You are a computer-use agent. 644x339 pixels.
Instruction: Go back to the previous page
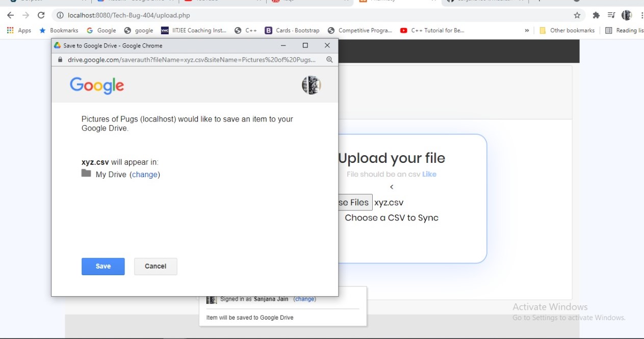click(x=10, y=15)
